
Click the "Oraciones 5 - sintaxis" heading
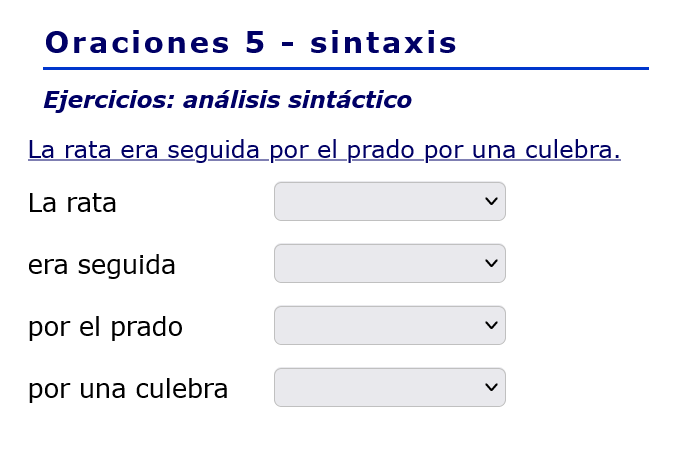[x=250, y=44]
